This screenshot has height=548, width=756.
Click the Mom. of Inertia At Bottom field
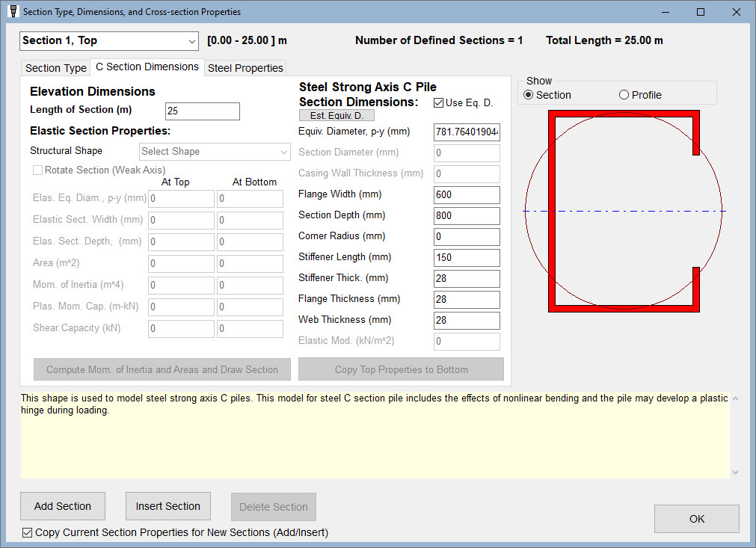click(250, 286)
